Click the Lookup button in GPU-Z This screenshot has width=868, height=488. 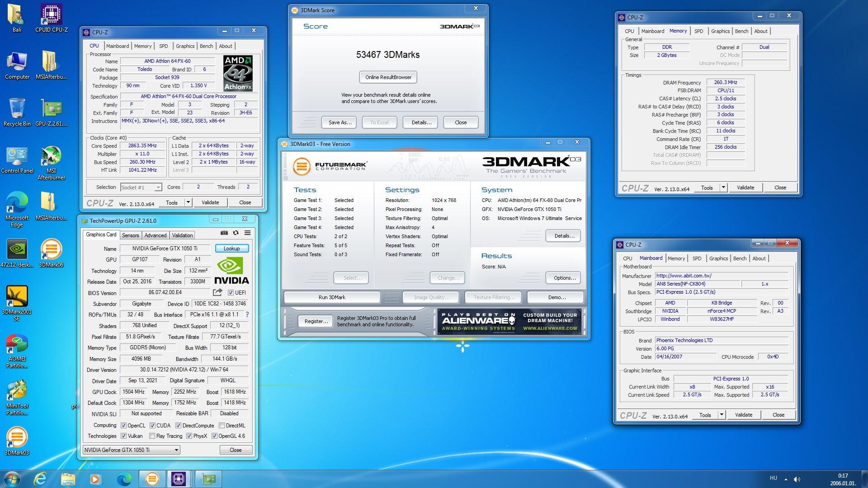231,249
